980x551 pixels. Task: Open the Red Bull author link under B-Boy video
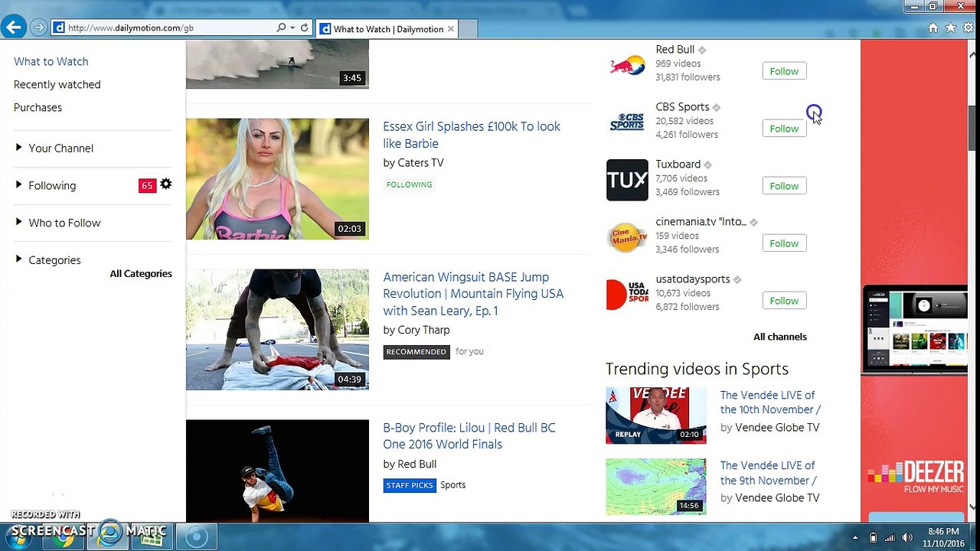[x=416, y=464]
